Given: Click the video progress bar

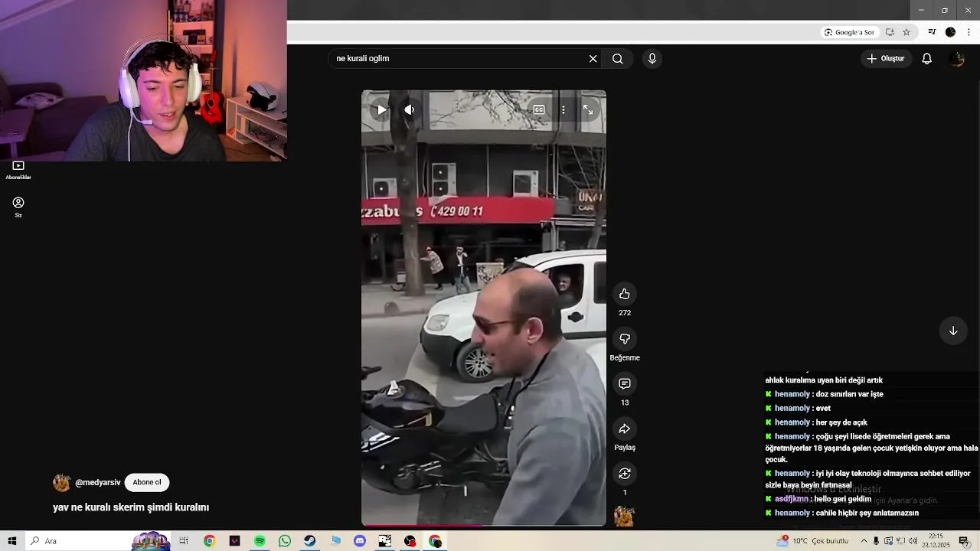Looking at the screenshot, I should [x=484, y=525].
